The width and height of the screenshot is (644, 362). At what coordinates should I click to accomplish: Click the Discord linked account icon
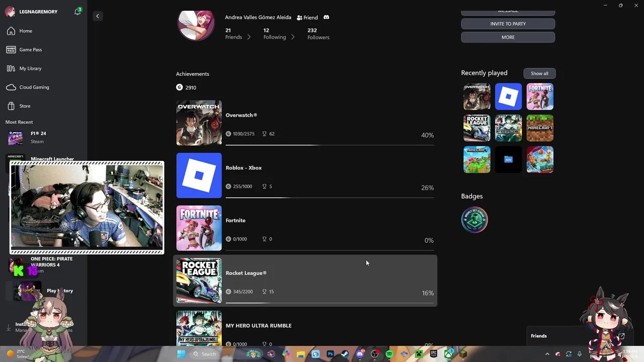326,17
